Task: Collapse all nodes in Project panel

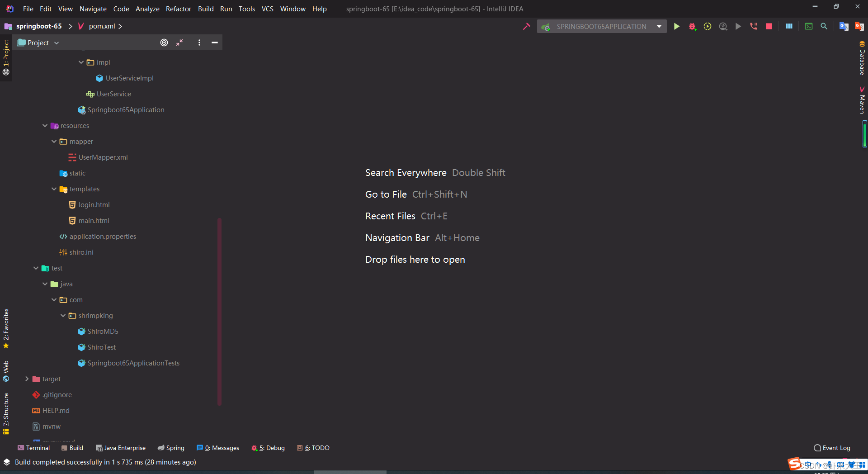Action: click(x=179, y=43)
